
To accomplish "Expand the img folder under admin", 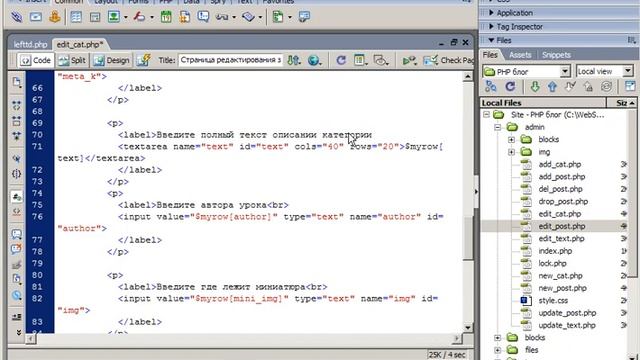I will (511, 152).
